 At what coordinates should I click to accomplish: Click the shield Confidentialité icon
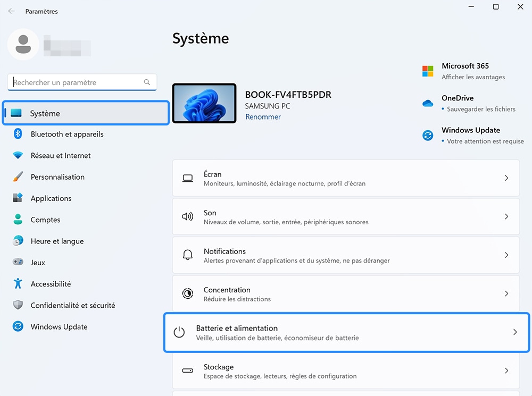point(18,305)
